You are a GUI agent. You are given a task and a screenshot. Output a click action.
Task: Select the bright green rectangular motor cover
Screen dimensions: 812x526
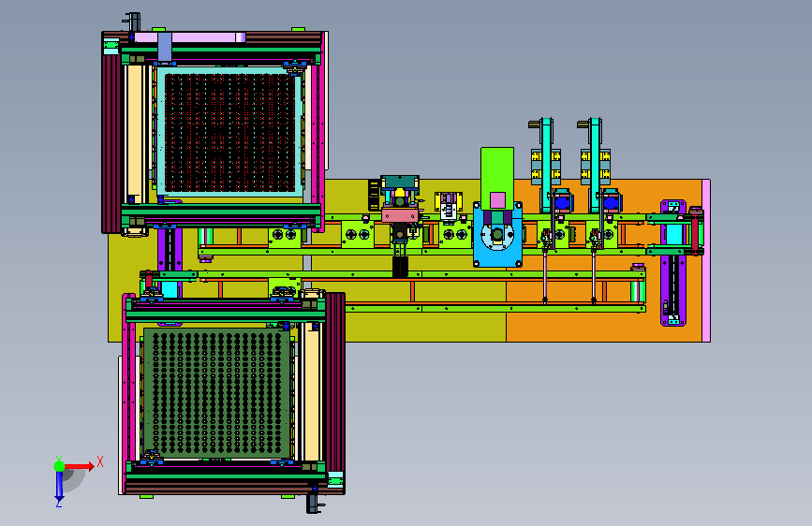[x=497, y=179]
